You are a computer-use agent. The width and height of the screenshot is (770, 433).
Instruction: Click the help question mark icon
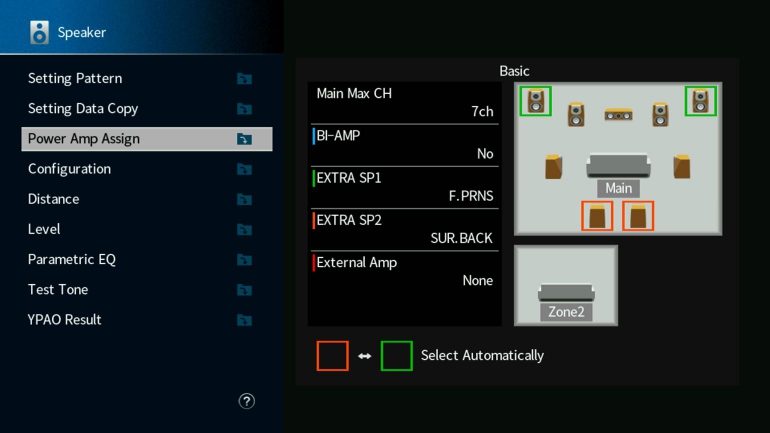click(247, 401)
